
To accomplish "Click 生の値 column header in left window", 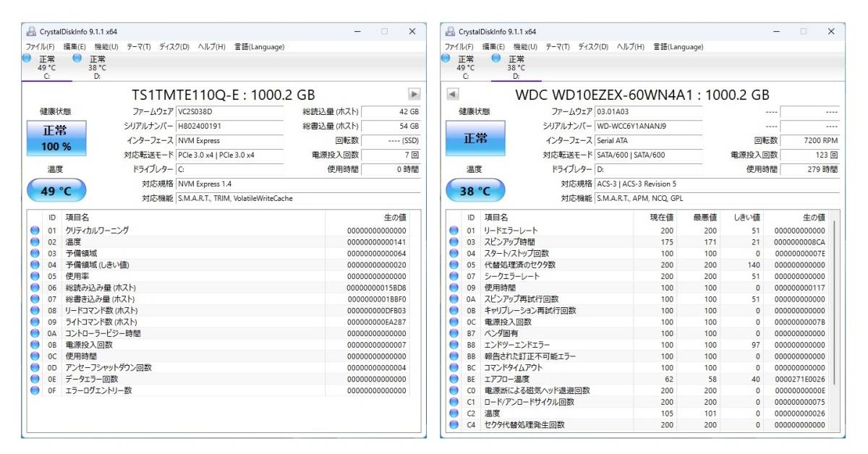I will coord(367,217).
